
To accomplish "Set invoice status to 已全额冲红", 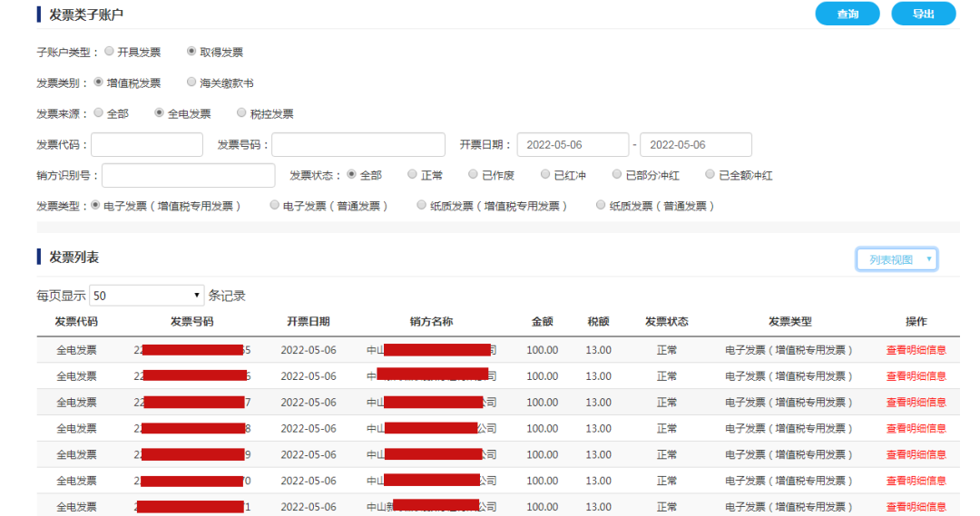I will (x=710, y=174).
